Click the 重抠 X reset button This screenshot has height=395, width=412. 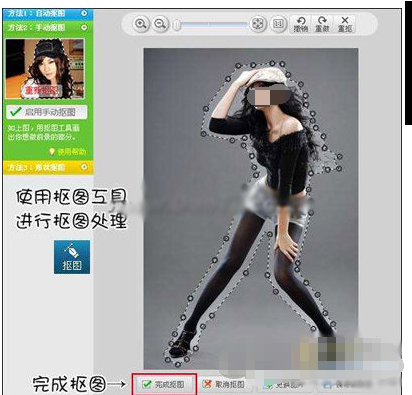(345, 24)
